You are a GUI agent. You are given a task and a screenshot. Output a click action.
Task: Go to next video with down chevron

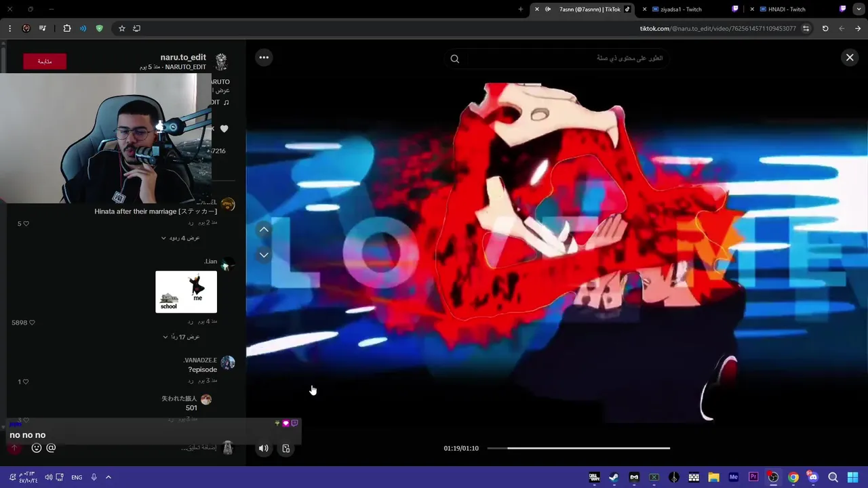pyautogui.click(x=264, y=255)
